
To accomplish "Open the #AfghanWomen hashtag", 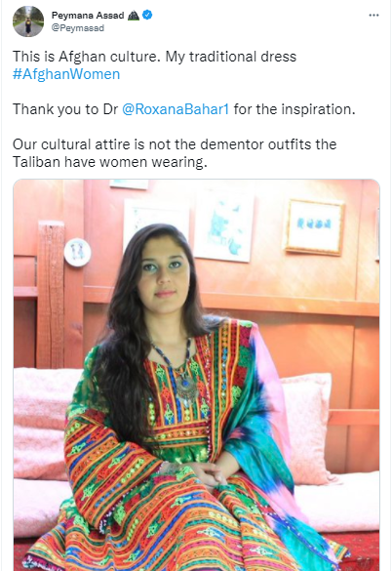I will (66, 74).
